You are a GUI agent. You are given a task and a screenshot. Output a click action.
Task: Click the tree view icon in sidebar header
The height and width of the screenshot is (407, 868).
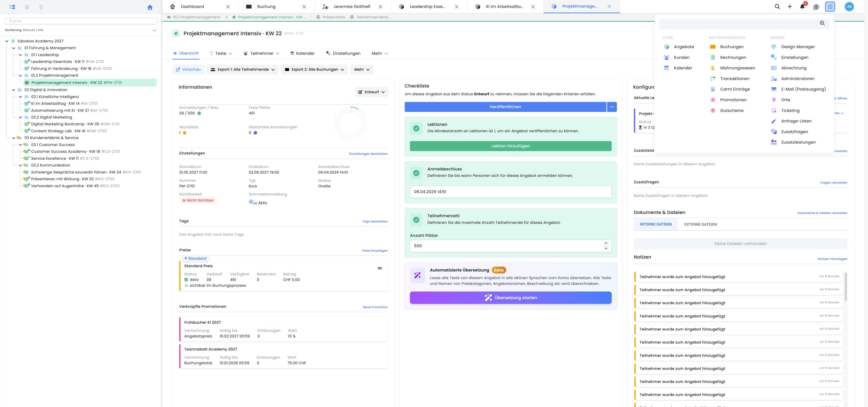(13, 7)
